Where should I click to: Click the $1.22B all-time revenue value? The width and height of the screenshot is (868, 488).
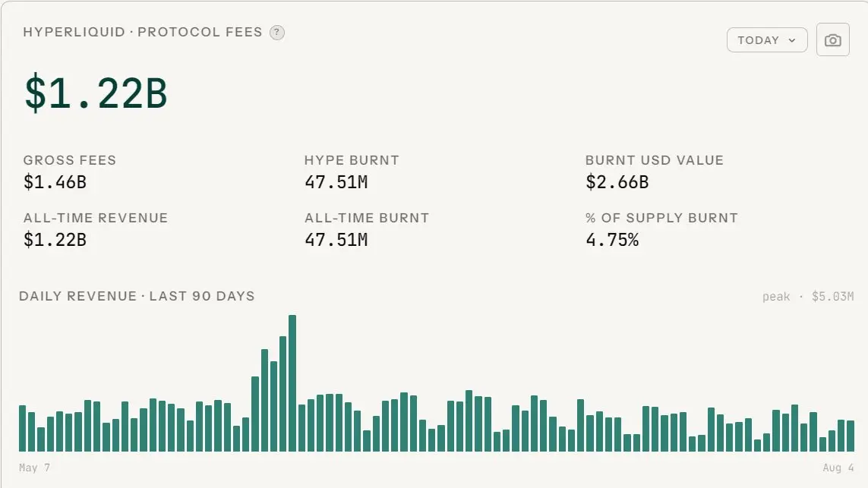[x=55, y=240]
